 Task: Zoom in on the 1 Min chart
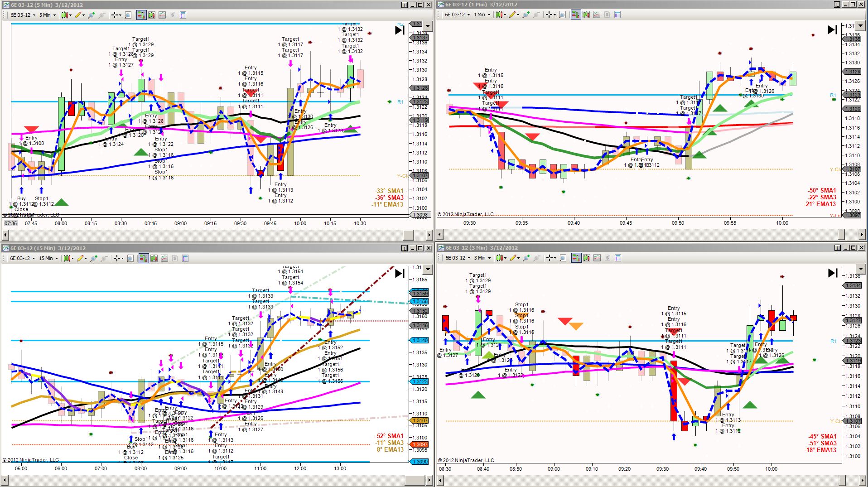[x=526, y=14]
